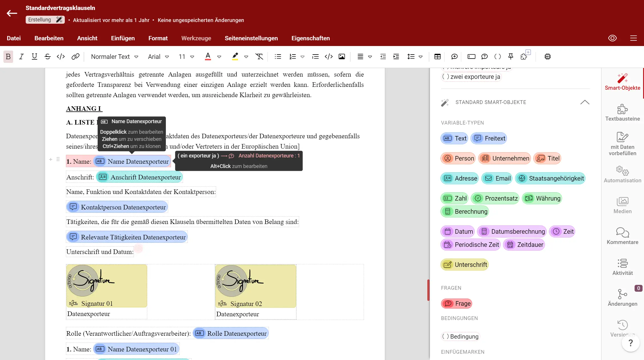
Task: Go back using the left arrow
Action: click(12, 13)
